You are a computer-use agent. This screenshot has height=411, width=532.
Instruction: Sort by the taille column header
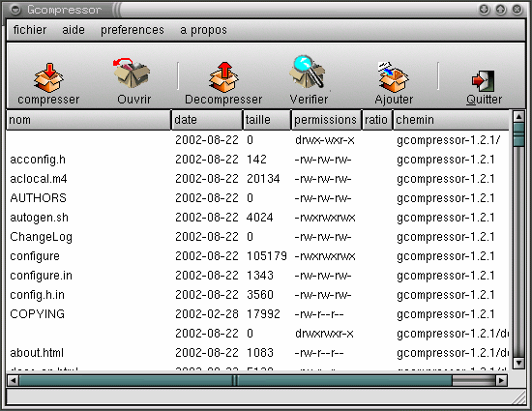click(267, 120)
